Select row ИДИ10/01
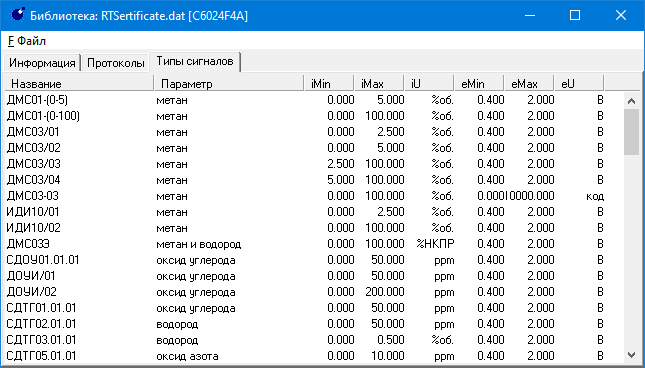The image size is (645, 368). tap(305, 212)
